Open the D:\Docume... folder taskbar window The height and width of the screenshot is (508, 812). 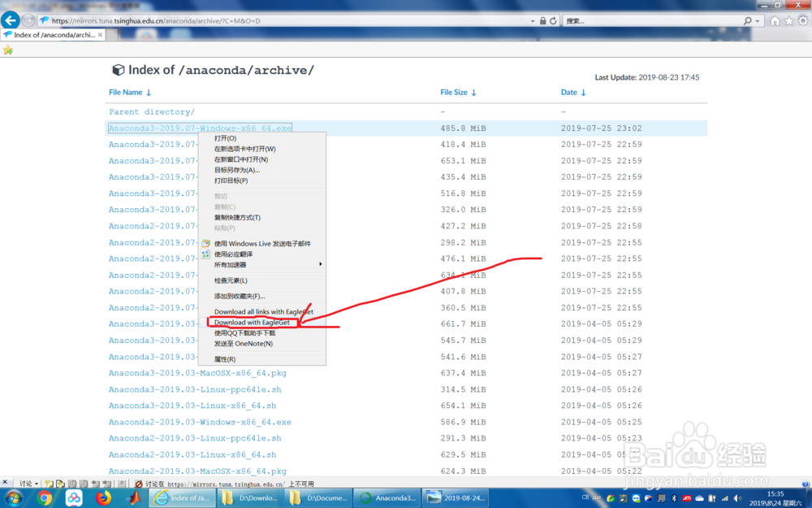click(317, 498)
